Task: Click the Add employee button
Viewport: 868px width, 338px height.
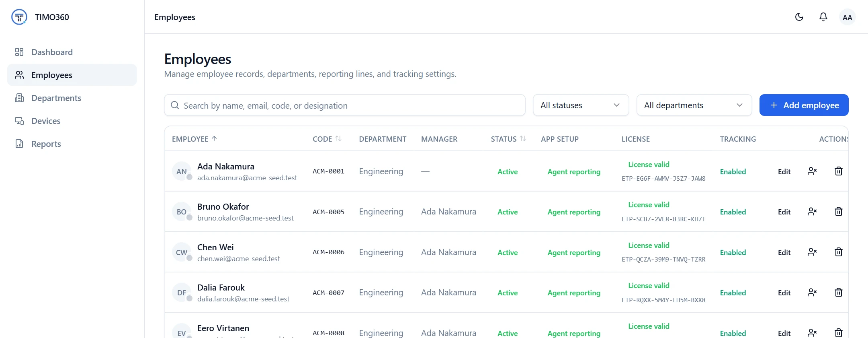Action: [x=804, y=105]
